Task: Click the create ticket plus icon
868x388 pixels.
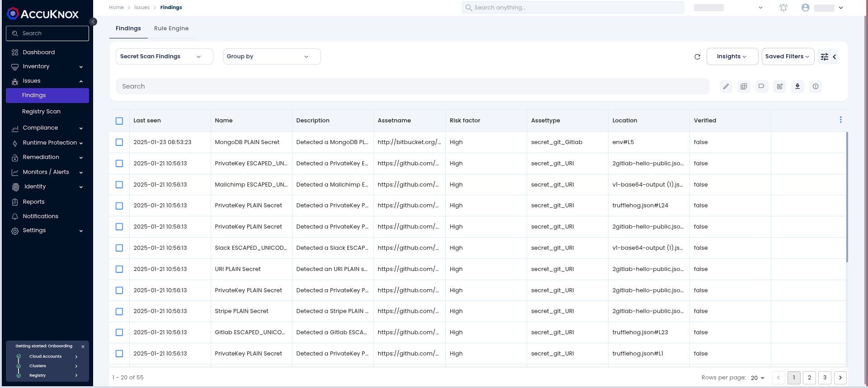Action: (x=744, y=86)
